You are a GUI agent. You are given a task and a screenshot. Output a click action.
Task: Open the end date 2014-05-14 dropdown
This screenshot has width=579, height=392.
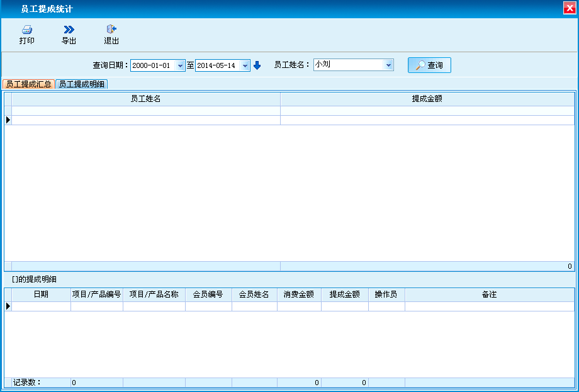click(245, 65)
